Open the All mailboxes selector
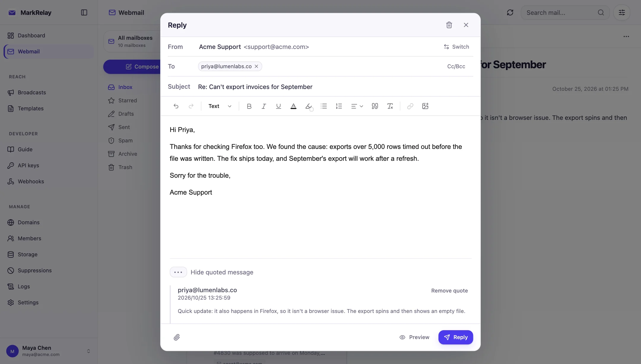This screenshot has height=364, width=641. pos(132,41)
